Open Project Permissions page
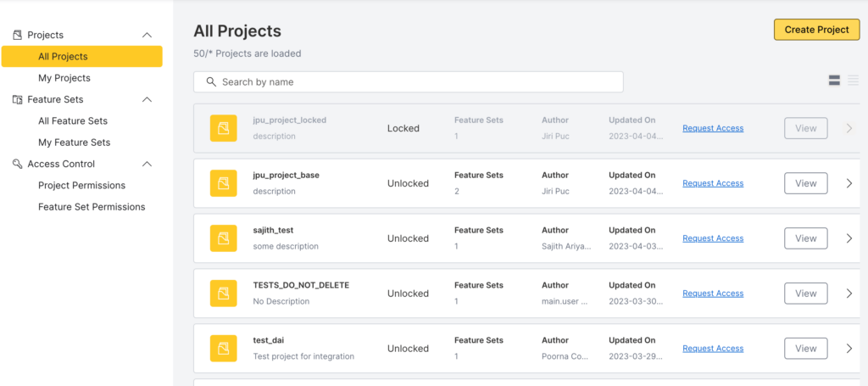The height and width of the screenshot is (386, 868). [81, 186]
